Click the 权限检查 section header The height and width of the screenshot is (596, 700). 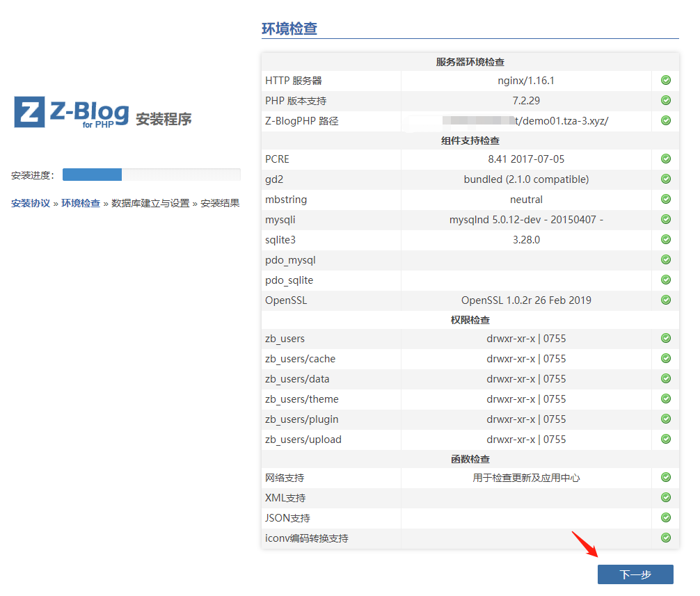pos(470,320)
